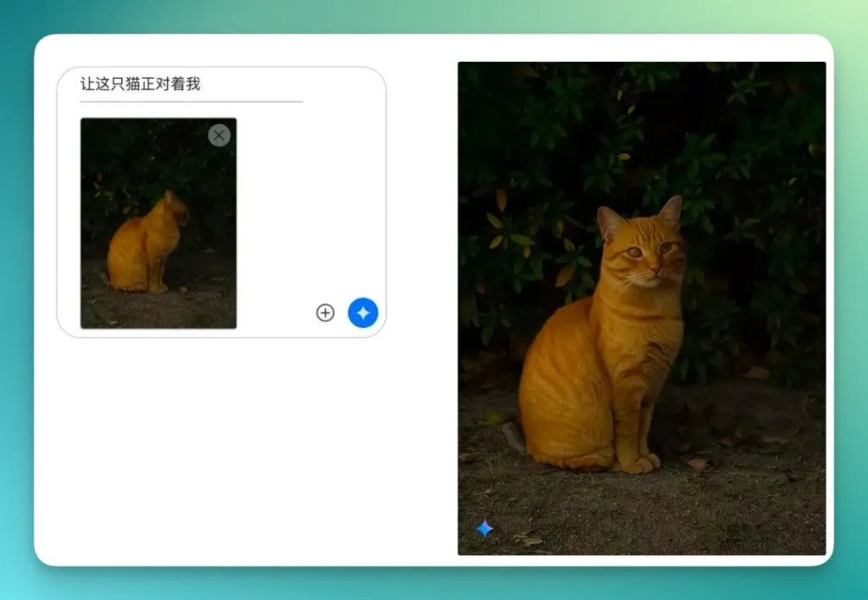Click the AI sparkle watermark on generated image

point(484,529)
